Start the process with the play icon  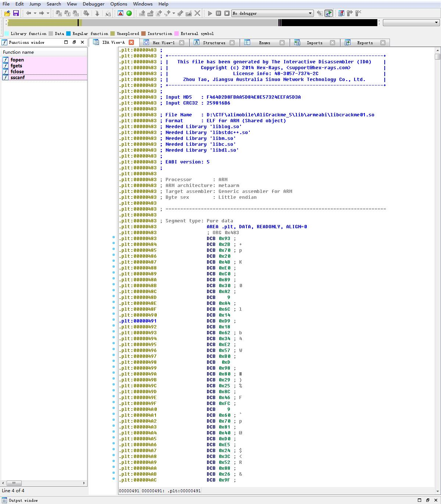[210, 13]
